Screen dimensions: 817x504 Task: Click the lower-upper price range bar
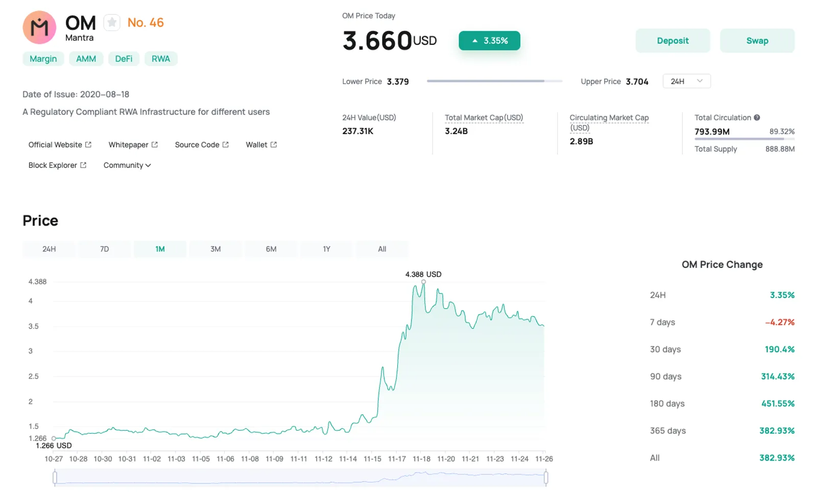pos(494,81)
